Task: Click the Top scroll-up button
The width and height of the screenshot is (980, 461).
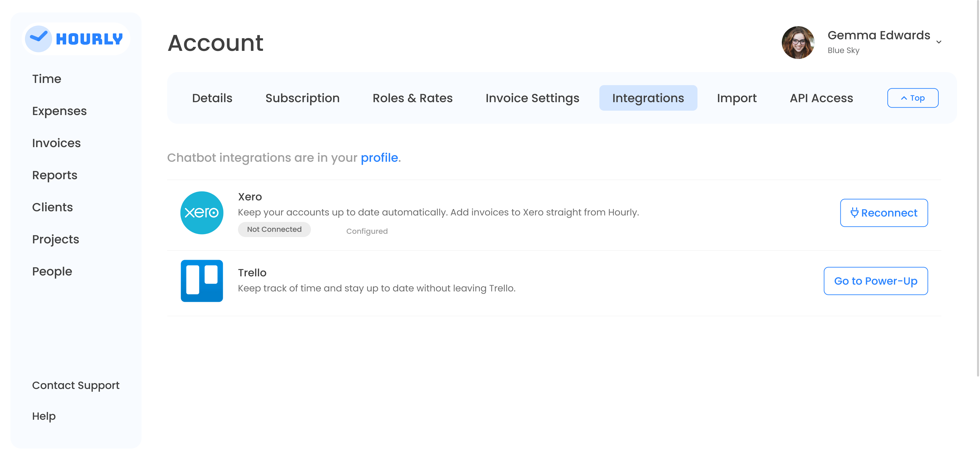Action: 912,98
